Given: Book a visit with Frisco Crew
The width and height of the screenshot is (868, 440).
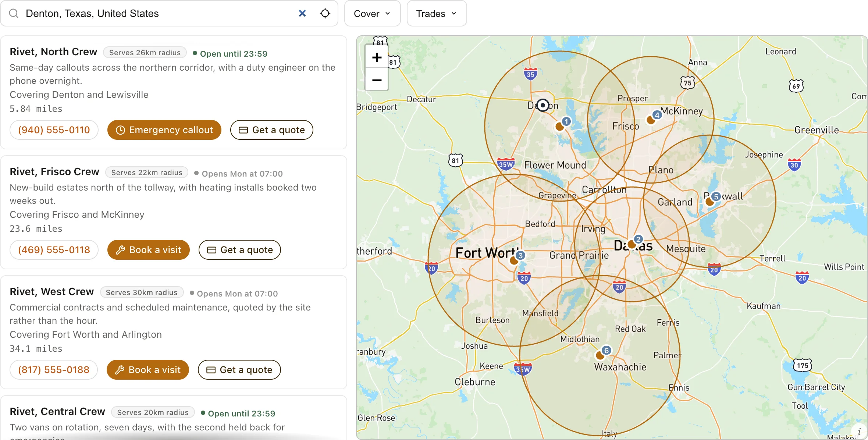Looking at the screenshot, I should coord(149,250).
